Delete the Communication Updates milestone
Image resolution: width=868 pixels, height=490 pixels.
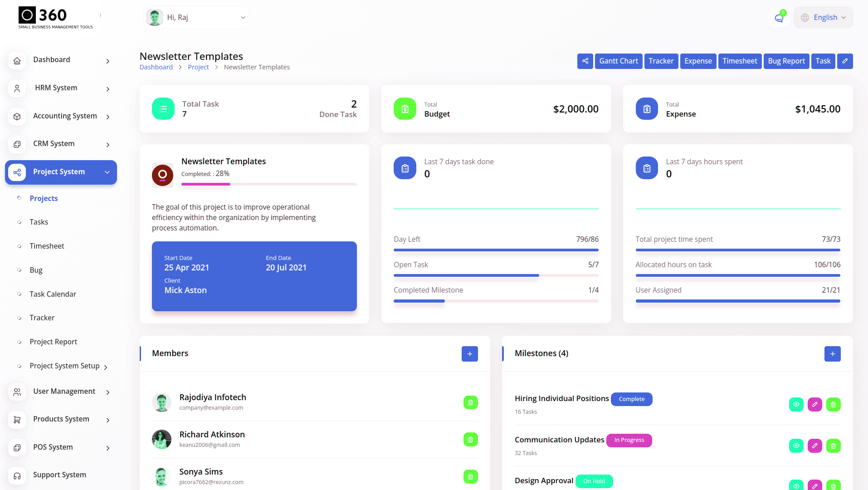833,446
